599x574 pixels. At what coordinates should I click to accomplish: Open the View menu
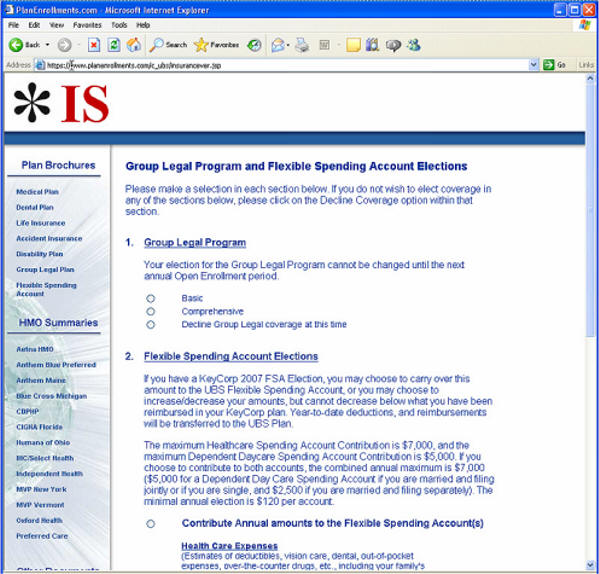pyautogui.click(x=57, y=25)
